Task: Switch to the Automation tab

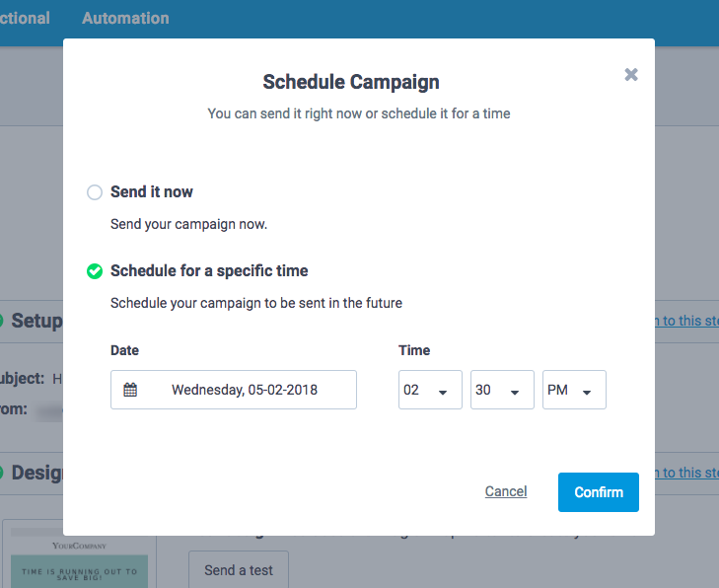Action: coord(125,18)
